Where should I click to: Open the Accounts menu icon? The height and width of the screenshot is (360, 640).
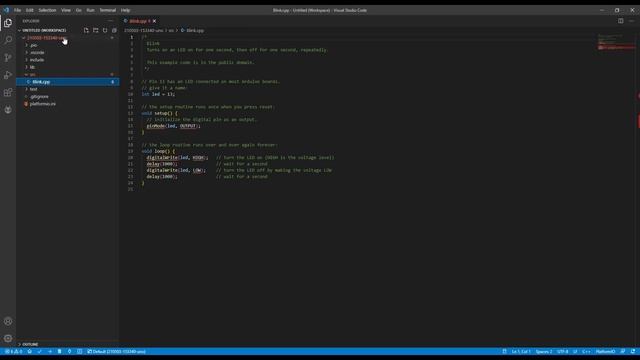[8, 321]
